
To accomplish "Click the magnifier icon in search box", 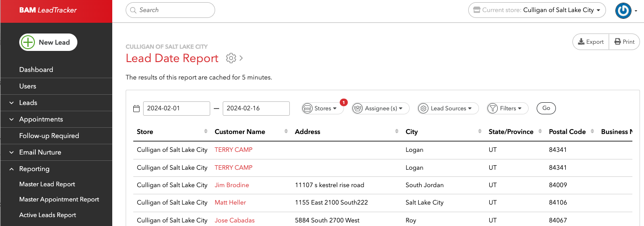I will click(x=134, y=10).
